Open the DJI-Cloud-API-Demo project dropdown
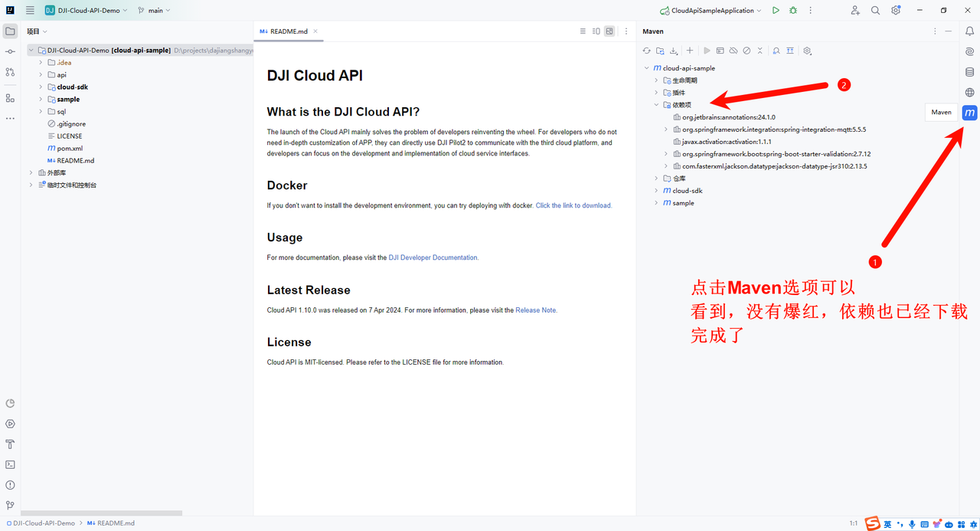Image resolution: width=980 pixels, height=531 pixels. pyautogui.click(x=86, y=11)
